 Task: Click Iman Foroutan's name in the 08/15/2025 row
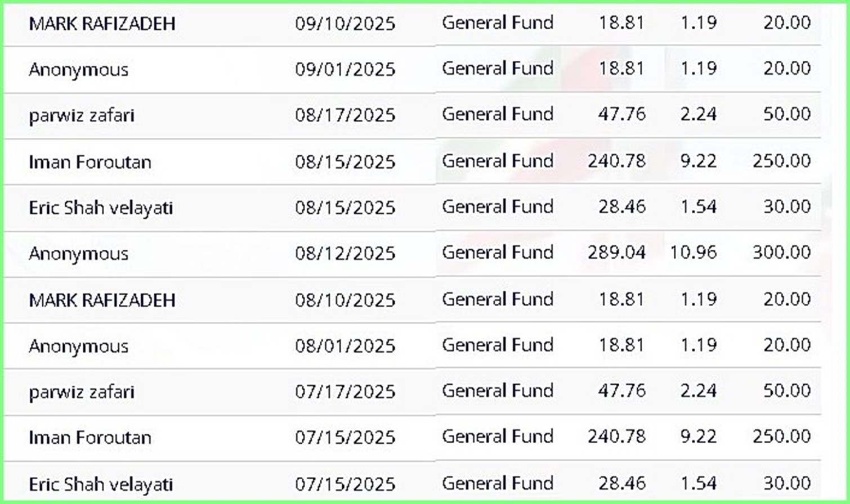tap(90, 162)
